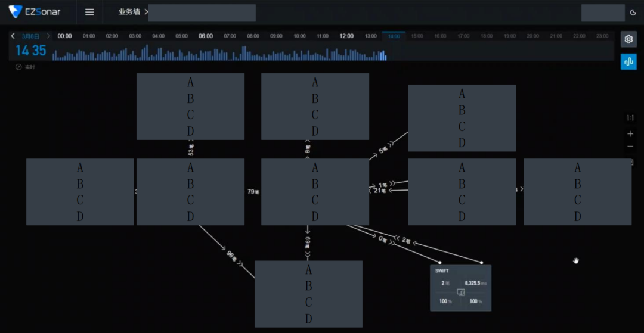Screen dimensions: 644x333
Task: Click the monitor icon in SWIFT card
Action: click(460, 292)
